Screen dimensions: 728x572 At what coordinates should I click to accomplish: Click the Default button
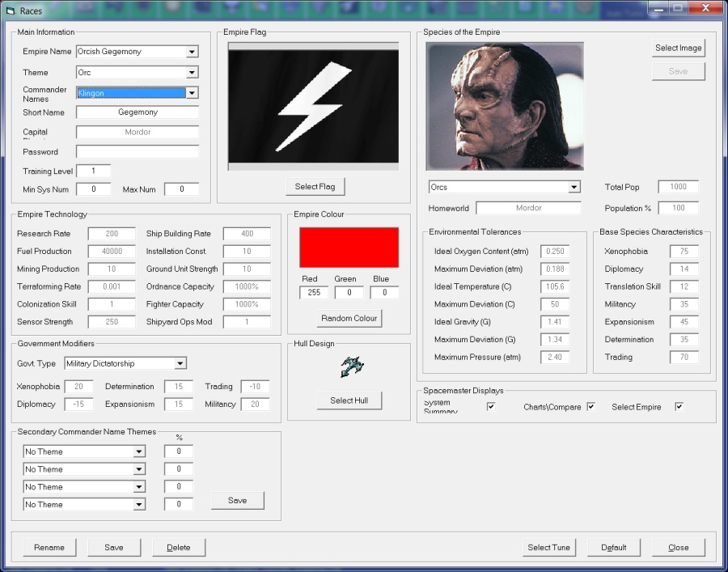(614, 548)
